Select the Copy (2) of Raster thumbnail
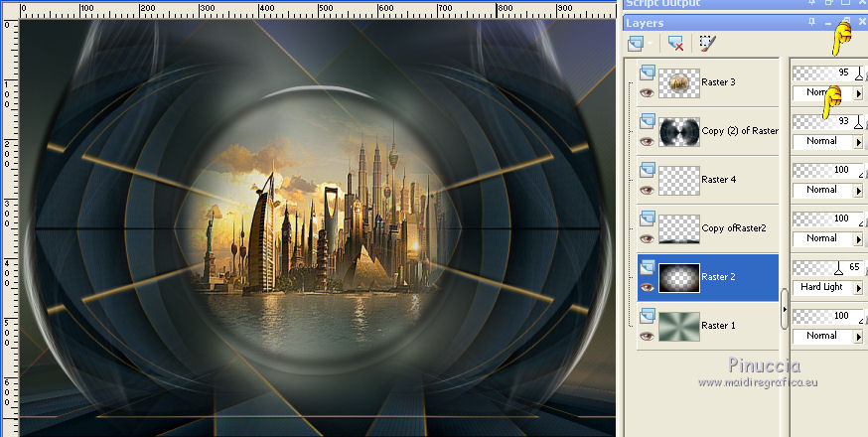Viewport: 868px width, 437px height. pos(679,132)
